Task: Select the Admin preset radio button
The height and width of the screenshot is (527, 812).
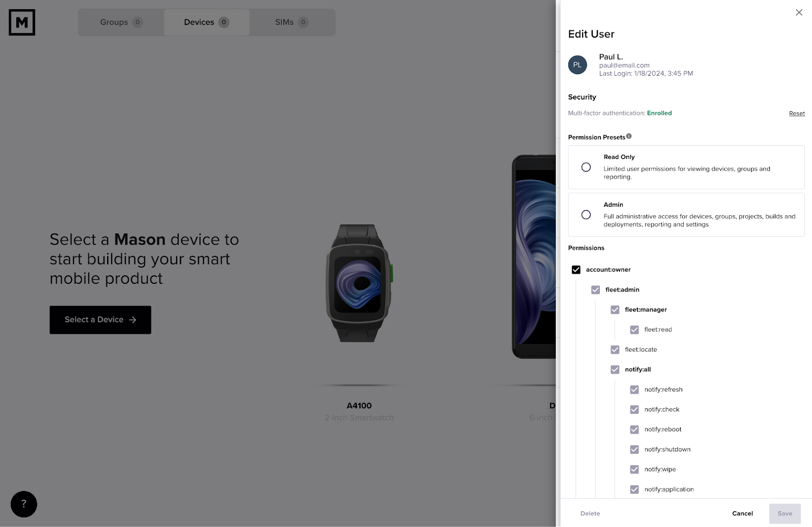Action: click(586, 215)
